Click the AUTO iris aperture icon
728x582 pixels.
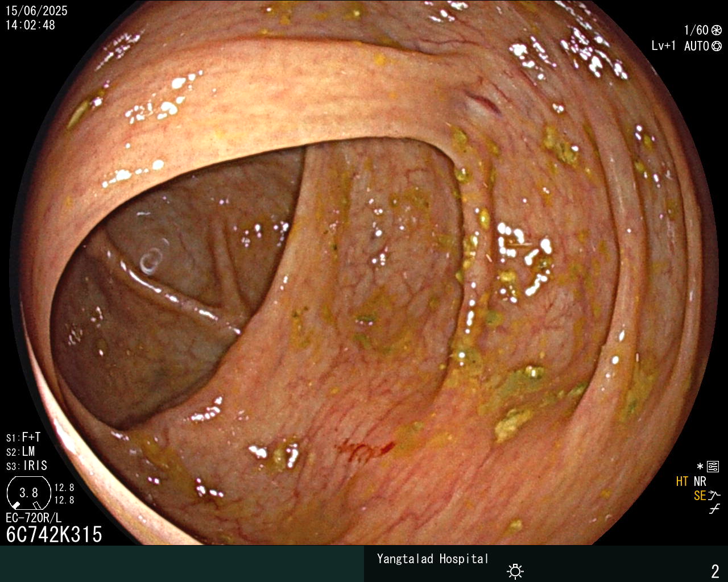click(x=717, y=46)
